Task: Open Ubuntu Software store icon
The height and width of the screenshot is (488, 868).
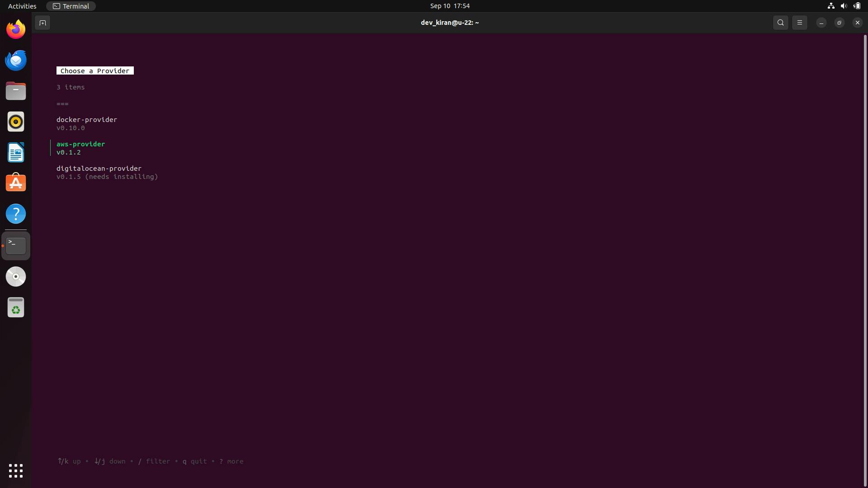Action: coord(16,183)
